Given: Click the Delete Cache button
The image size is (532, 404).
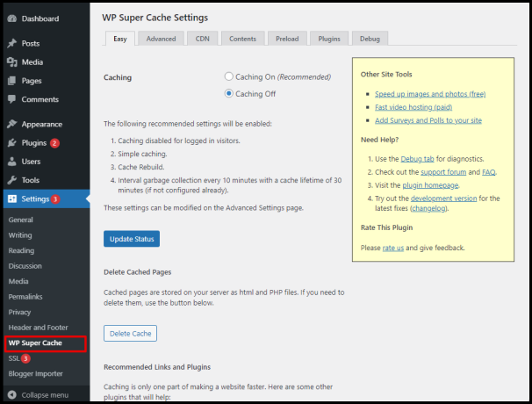Looking at the screenshot, I should tap(130, 334).
